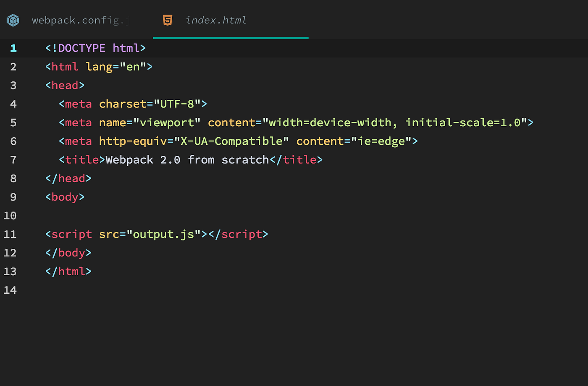The width and height of the screenshot is (588, 386).
Task: Click the closing body tag on line 12
Action: (x=68, y=253)
